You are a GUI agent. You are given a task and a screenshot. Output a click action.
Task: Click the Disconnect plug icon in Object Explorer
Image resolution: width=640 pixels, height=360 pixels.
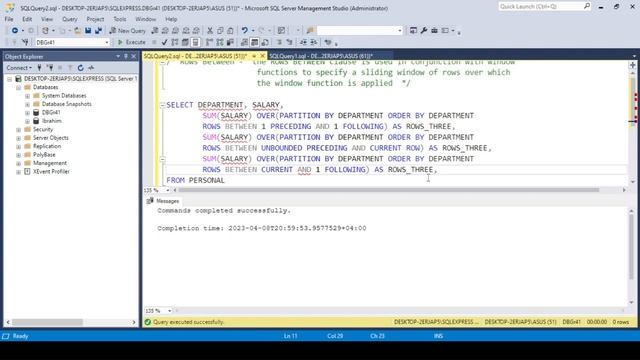[50, 68]
